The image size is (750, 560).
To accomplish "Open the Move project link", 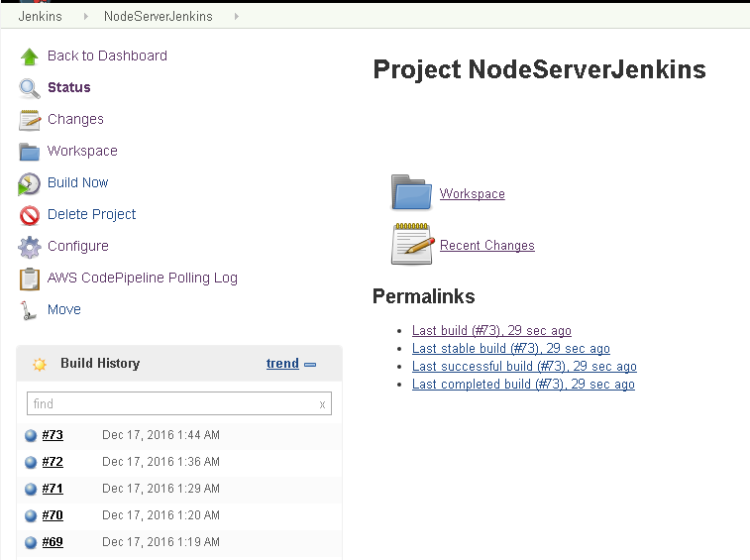I will (x=64, y=309).
